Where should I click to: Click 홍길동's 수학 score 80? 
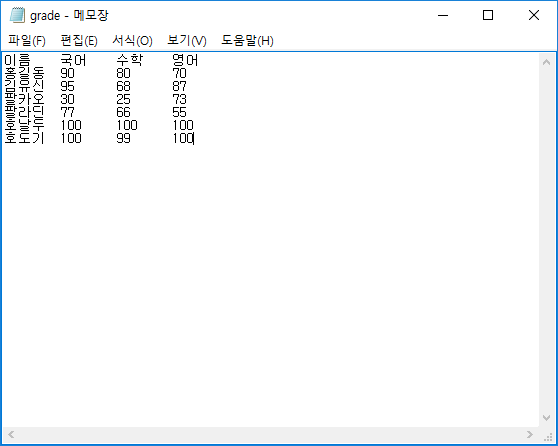123,73
